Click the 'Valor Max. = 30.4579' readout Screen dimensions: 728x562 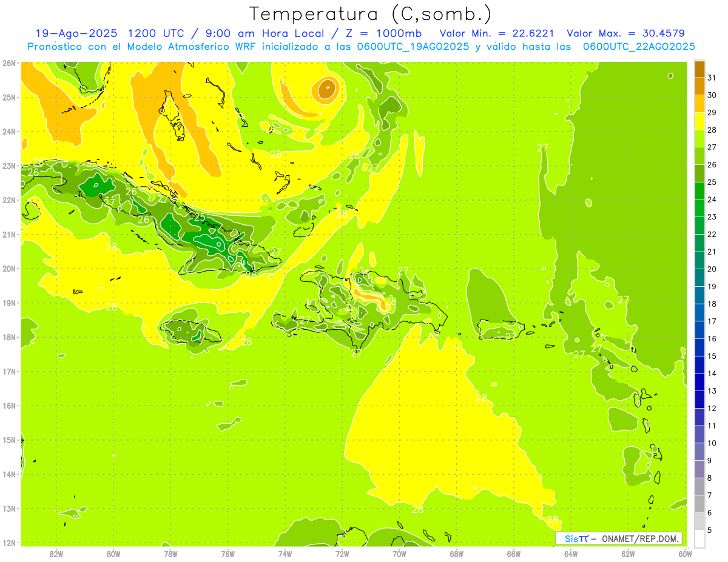click(x=625, y=33)
